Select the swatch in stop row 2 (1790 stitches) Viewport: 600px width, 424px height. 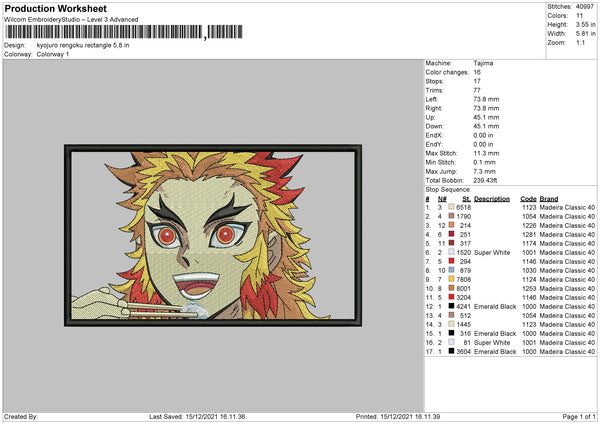451,216
